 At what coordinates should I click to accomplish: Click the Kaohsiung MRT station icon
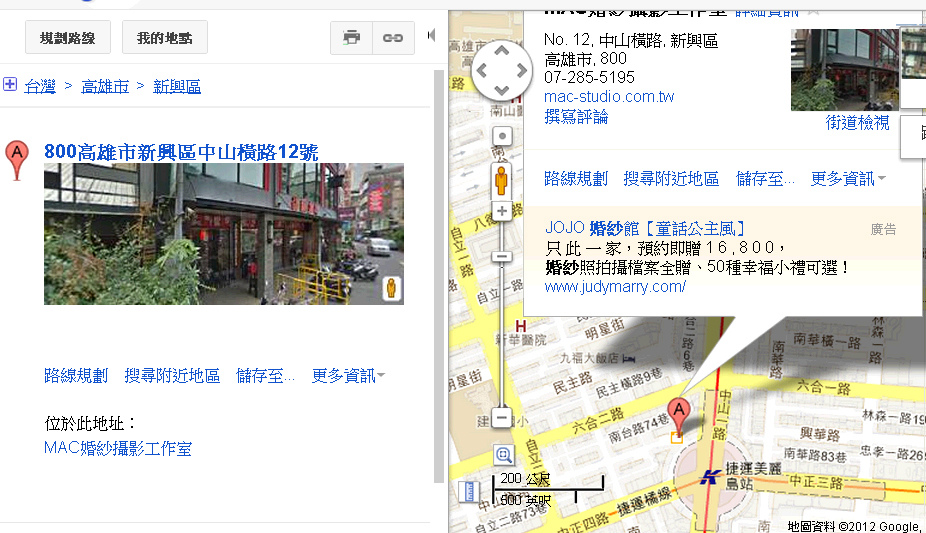click(709, 477)
